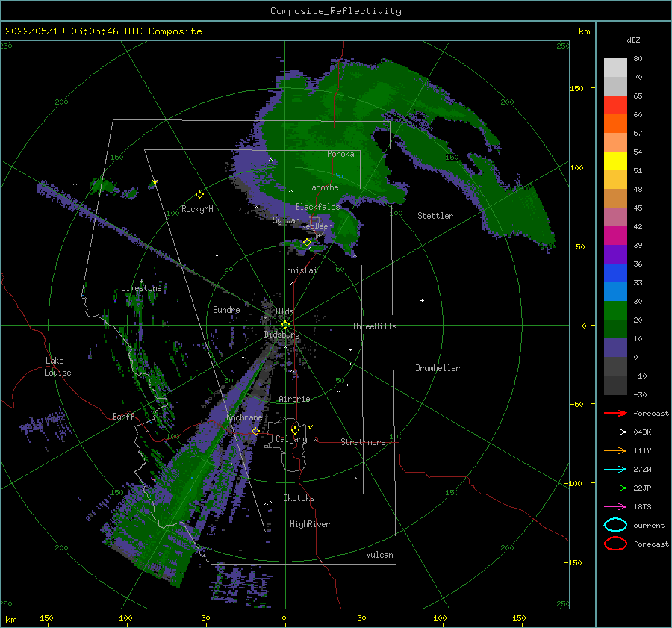
Task: Click the 'current' legend label
Action: 648,525
